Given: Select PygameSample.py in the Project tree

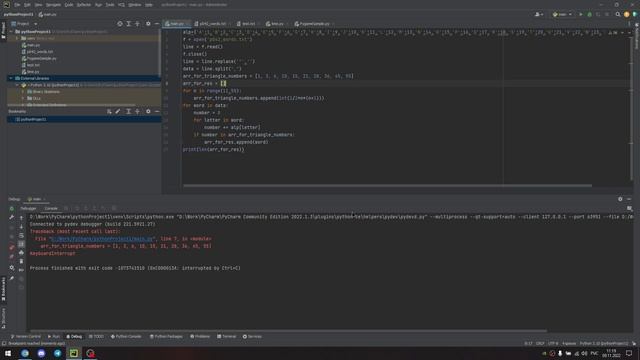Looking at the screenshot, I should point(40,58).
